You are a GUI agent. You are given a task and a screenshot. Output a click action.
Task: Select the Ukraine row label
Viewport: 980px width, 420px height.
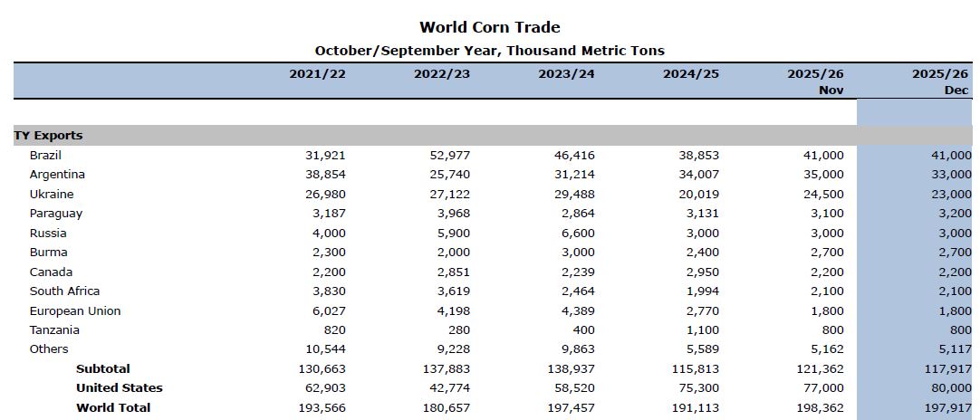point(52,195)
